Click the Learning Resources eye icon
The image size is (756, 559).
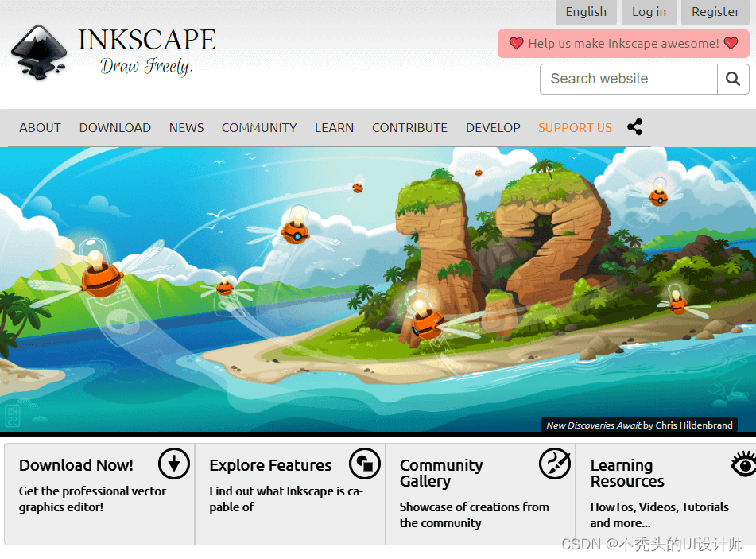pyautogui.click(x=744, y=464)
